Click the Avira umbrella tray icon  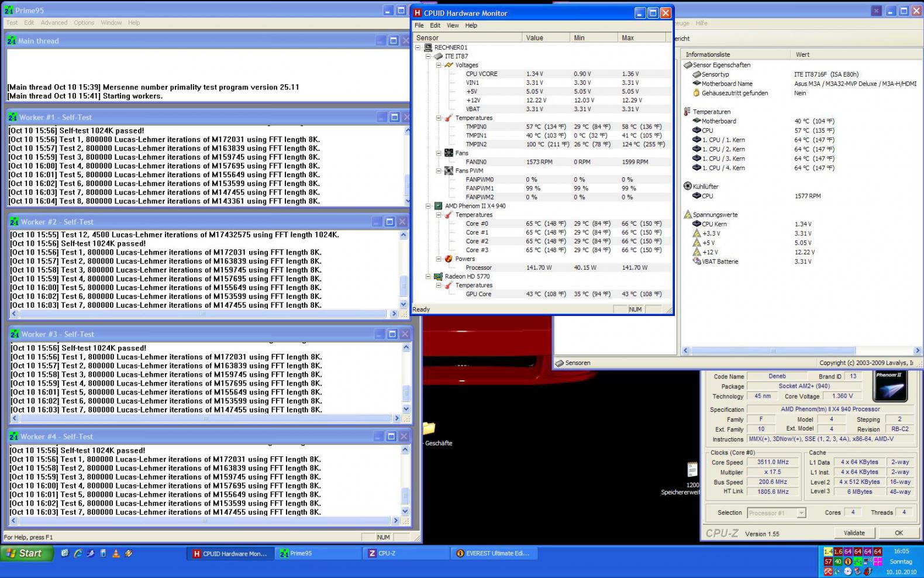point(828,572)
